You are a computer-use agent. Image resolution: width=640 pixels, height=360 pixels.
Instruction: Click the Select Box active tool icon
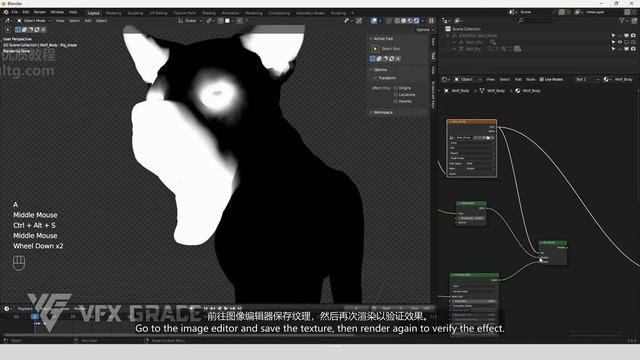click(x=375, y=49)
